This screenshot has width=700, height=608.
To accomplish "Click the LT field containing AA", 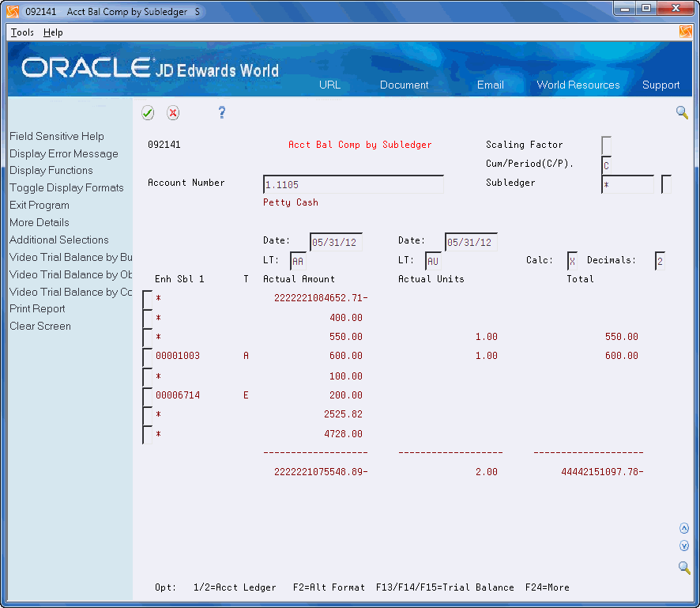I will coord(298,262).
